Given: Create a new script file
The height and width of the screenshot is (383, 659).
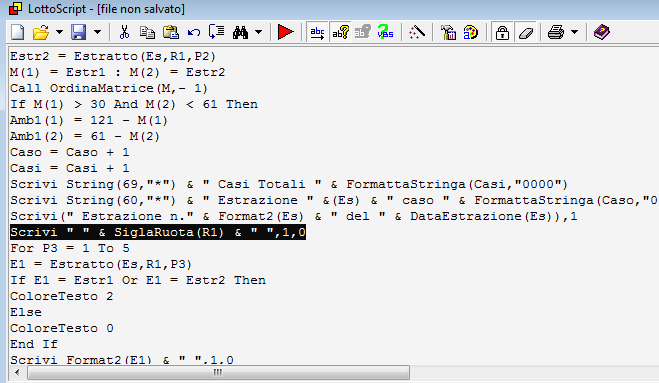Looking at the screenshot, I should coord(18,32).
